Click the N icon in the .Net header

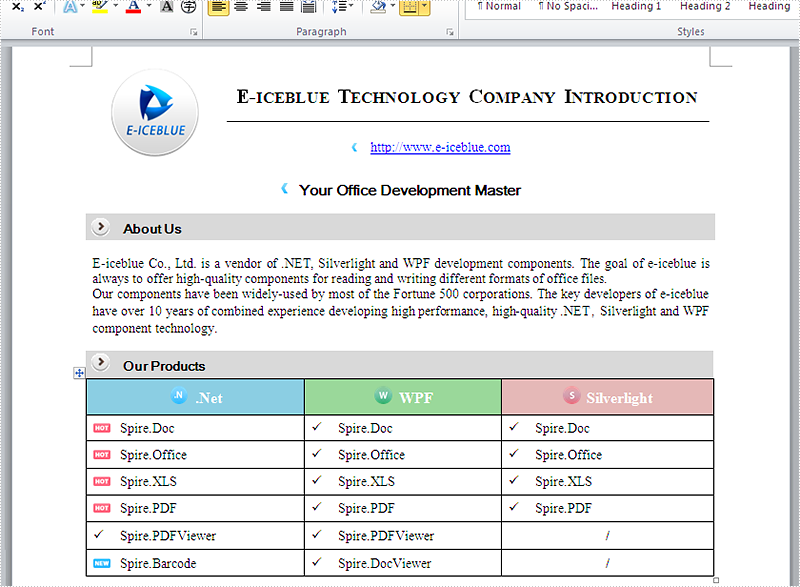(x=179, y=395)
